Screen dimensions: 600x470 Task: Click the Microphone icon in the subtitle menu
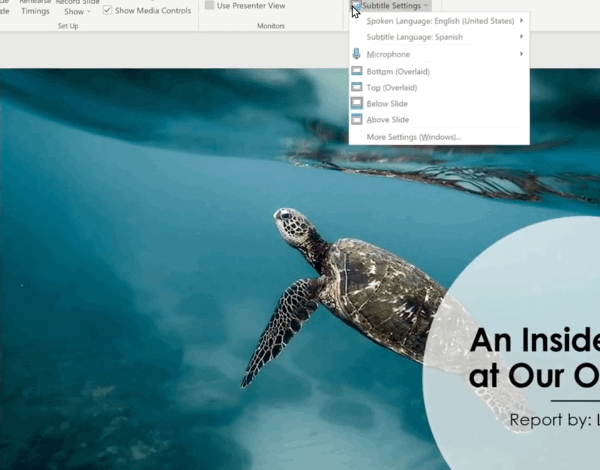coord(356,54)
